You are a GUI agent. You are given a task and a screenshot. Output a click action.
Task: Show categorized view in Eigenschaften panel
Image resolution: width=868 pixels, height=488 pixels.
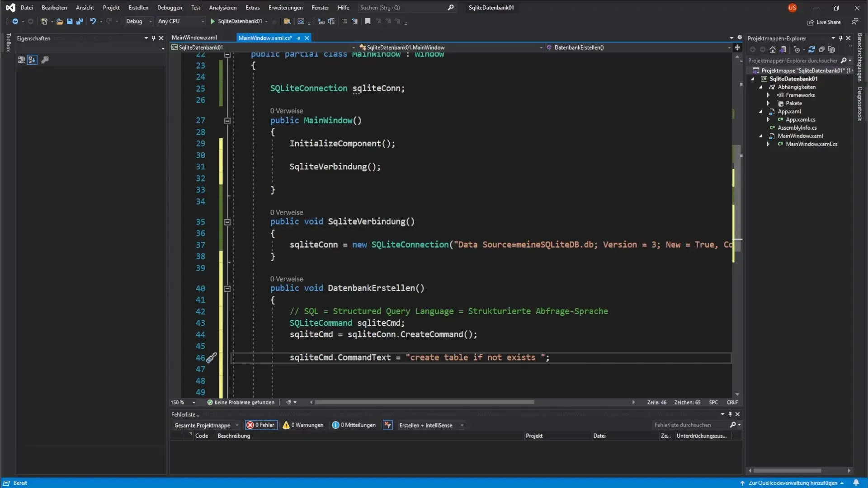pos(21,60)
